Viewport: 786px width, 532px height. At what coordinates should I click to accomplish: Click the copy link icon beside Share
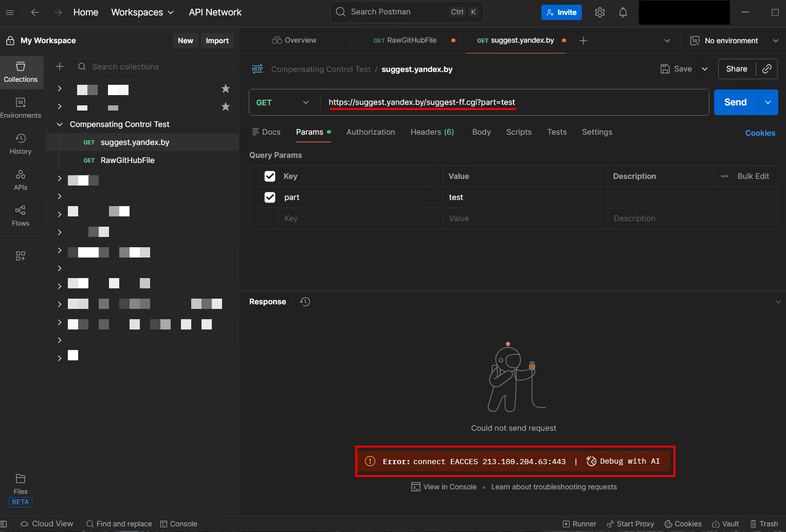(766, 69)
